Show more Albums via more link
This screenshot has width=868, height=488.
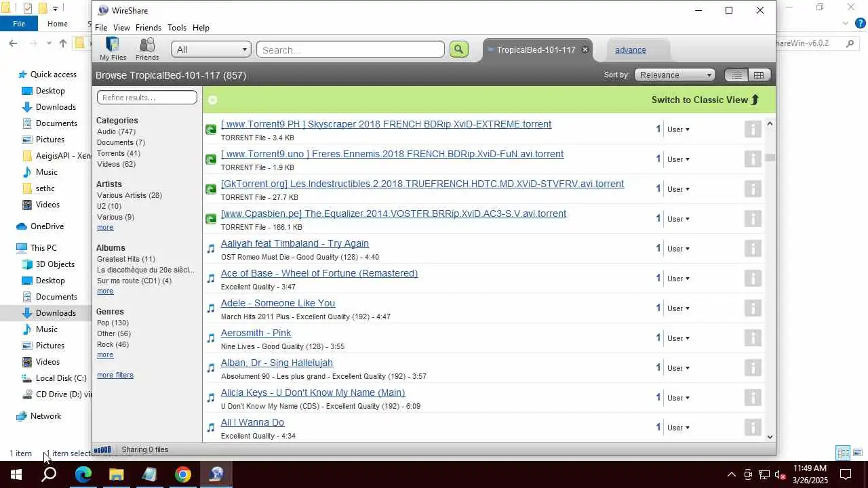[x=105, y=291]
